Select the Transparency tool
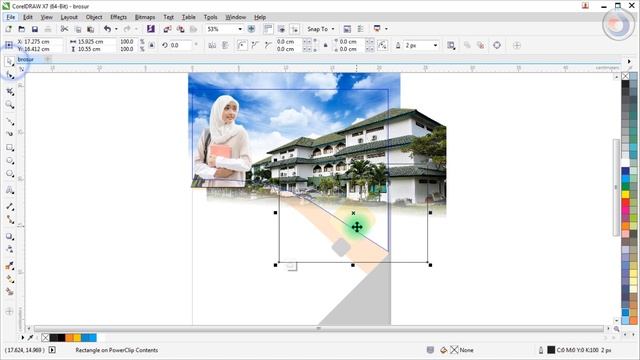This screenshot has height=360, width=640. coord(10,249)
